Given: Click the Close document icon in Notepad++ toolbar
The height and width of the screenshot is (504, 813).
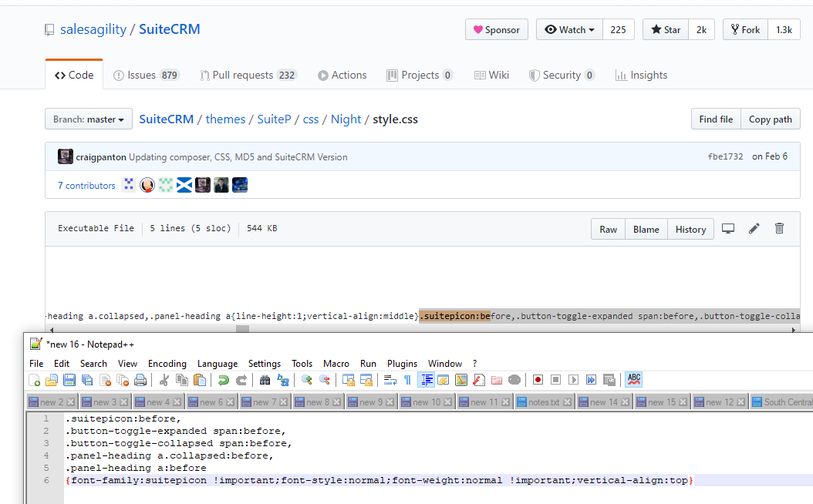Looking at the screenshot, I should [x=105, y=380].
